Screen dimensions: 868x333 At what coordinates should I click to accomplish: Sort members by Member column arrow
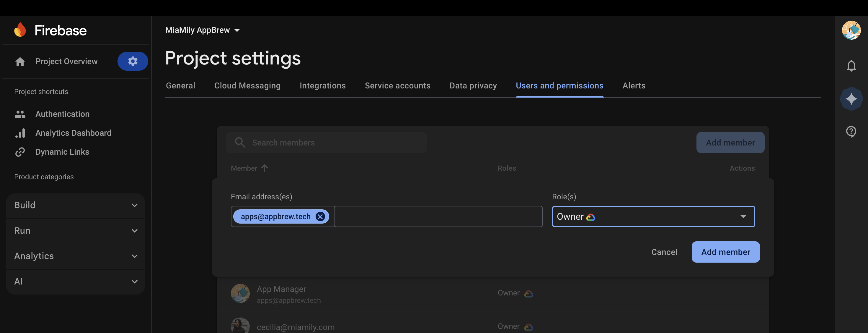pyautogui.click(x=265, y=168)
